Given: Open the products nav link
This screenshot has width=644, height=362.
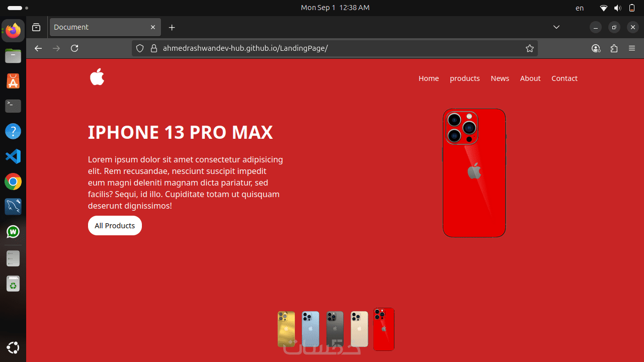Looking at the screenshot, I should pyautogui.click(x=465, y=78).
